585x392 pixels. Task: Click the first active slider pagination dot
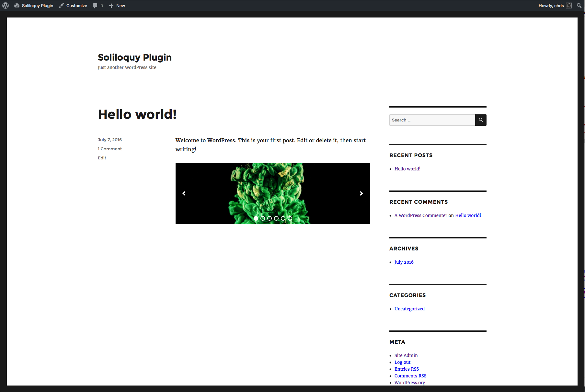[x=256, y=218]
